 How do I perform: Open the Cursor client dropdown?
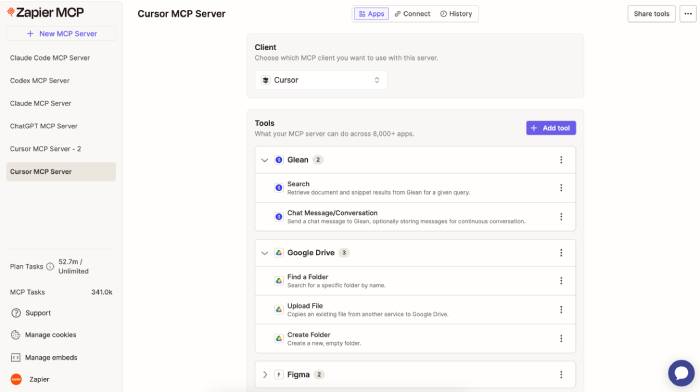(321, 80)
